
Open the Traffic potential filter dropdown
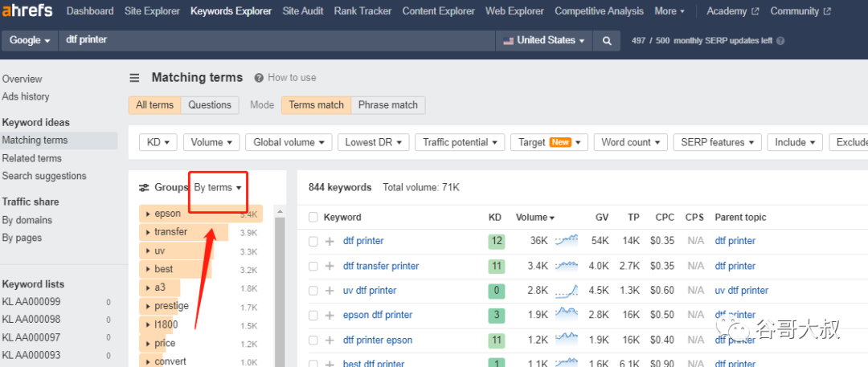coord(460,142)
